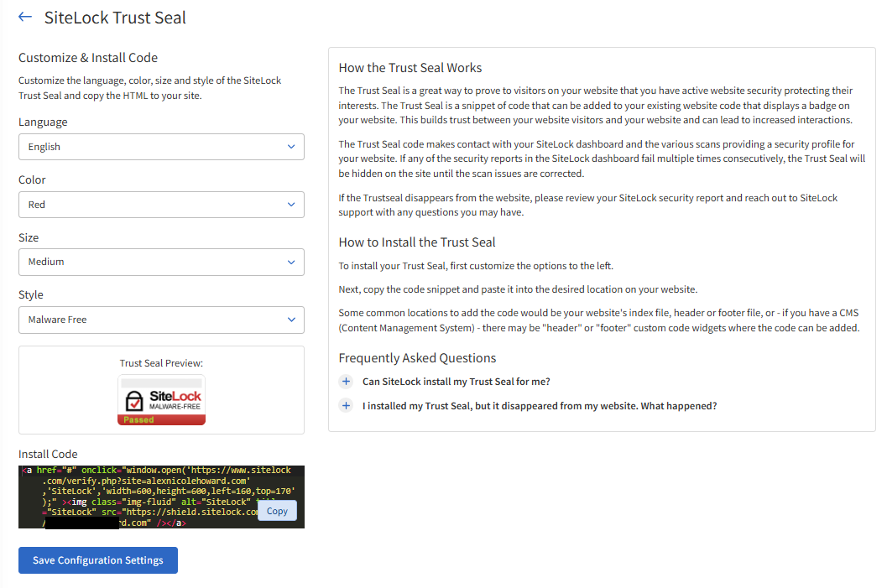Viewport: 887px width, 588px height.
Task: Expand the 'Trust Seal disappeared' FAQ plus icon
Action: pos(346,406)
